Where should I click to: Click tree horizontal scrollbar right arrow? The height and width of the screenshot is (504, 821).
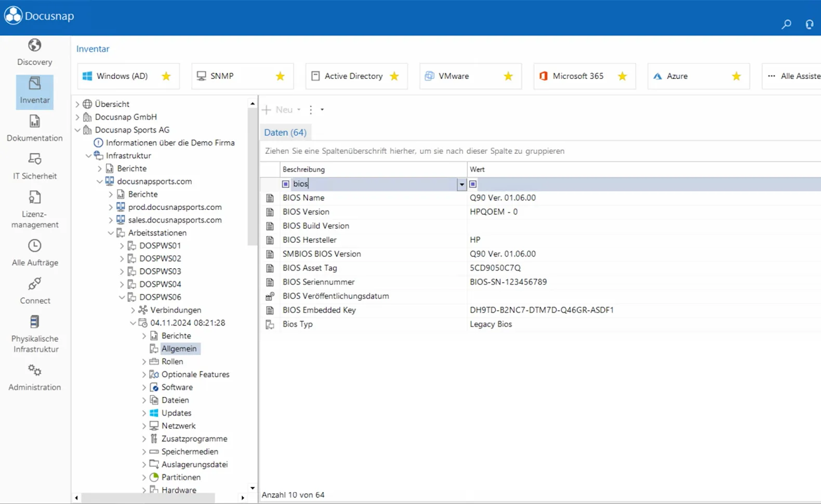point(243,498)
